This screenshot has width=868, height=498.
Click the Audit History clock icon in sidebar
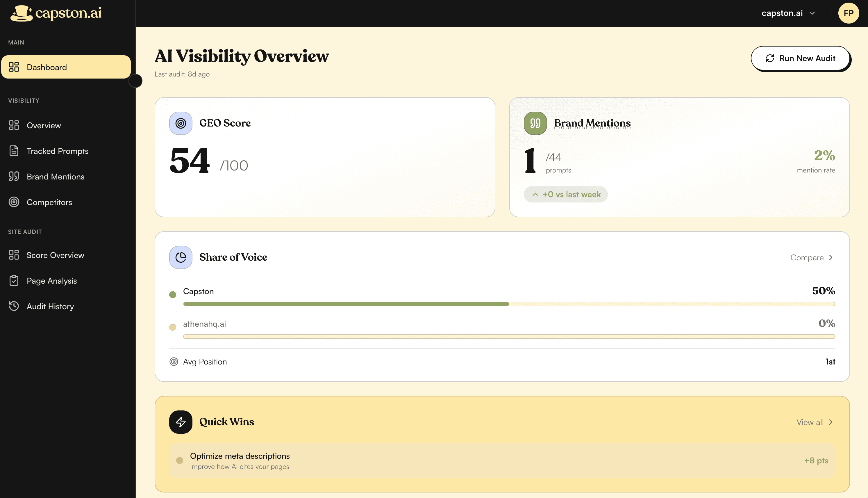[x=14, y=306]
